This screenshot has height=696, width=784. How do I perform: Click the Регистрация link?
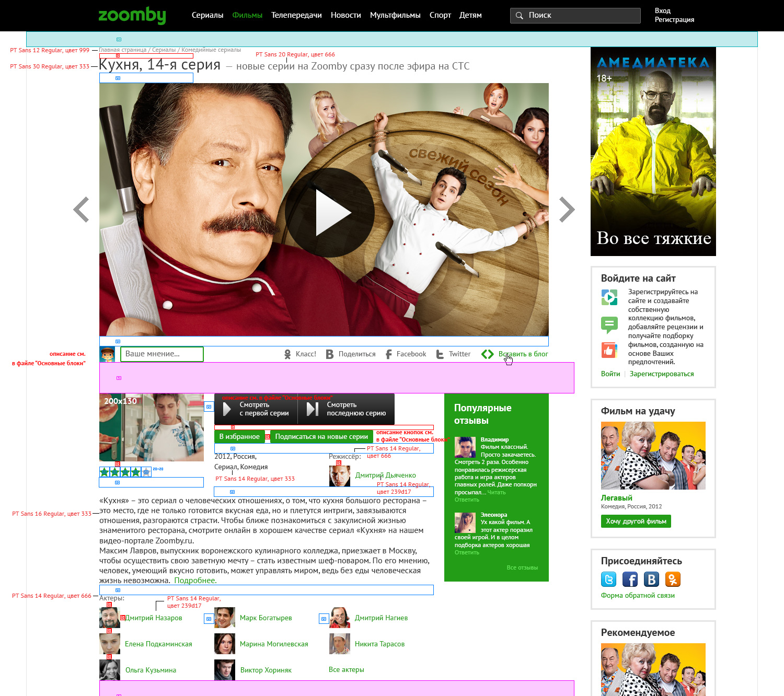[675, 19]
